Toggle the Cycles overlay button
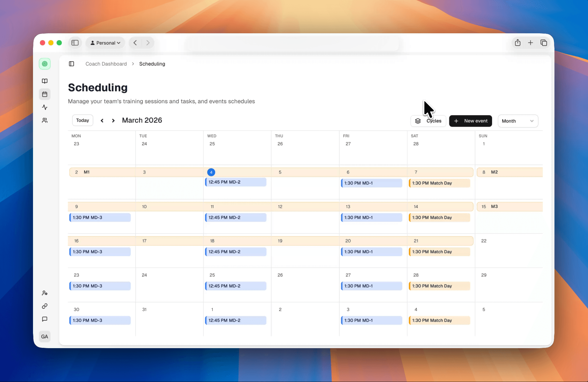Viewport: 588px width, 382px height. point(428,121)
